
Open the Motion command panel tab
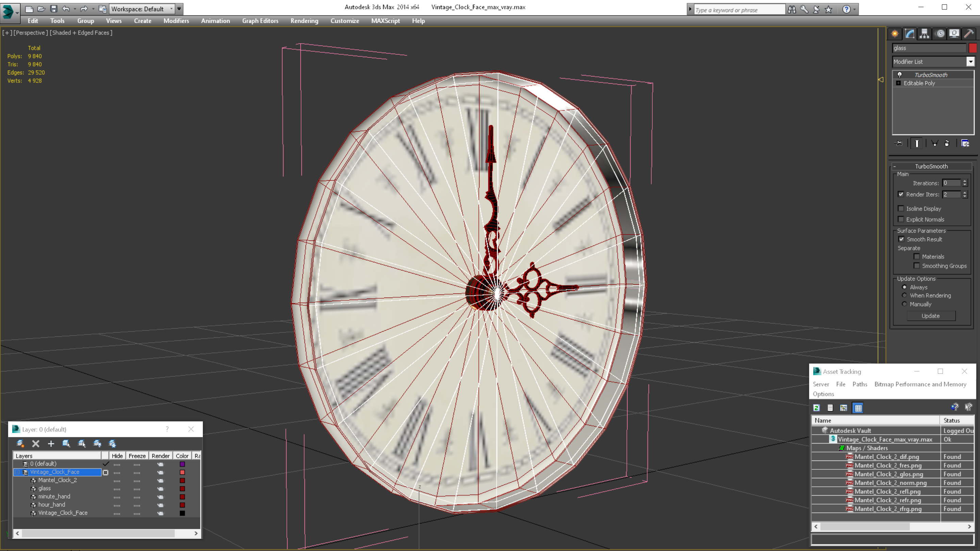tap(940, 33)
